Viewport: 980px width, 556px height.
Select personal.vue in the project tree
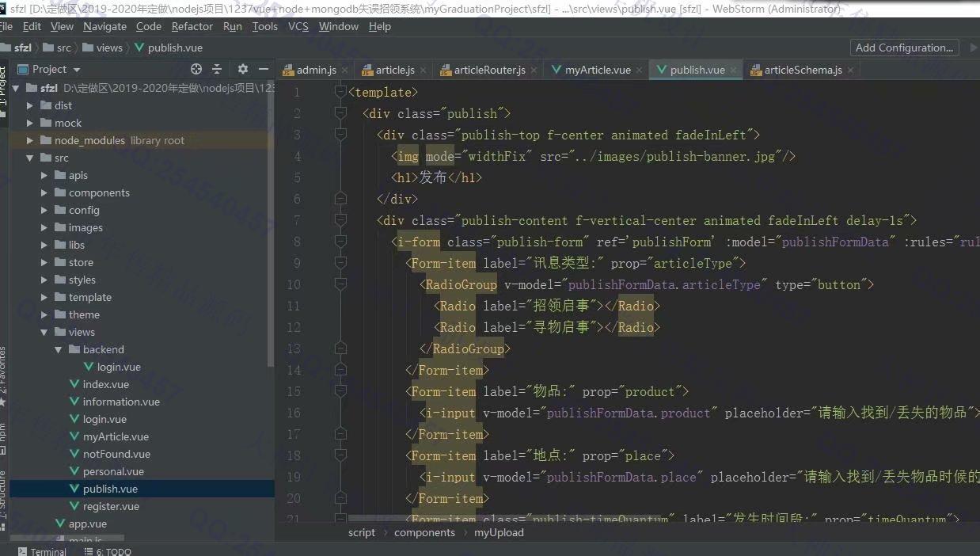coord(112,471)
